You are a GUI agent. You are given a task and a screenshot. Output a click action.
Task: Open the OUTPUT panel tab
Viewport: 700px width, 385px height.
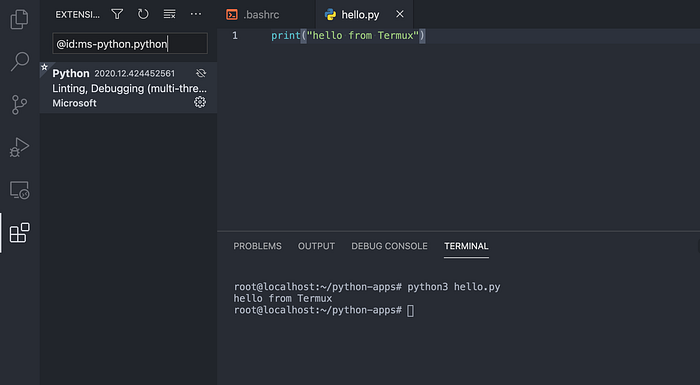click(316, 246)
